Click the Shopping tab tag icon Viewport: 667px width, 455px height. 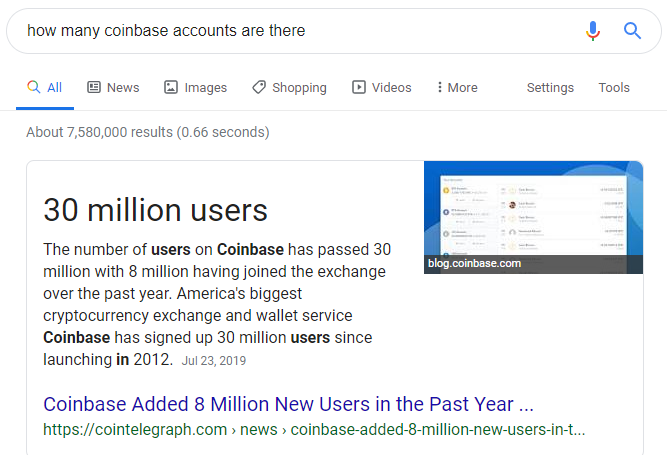tap(259, 87)
